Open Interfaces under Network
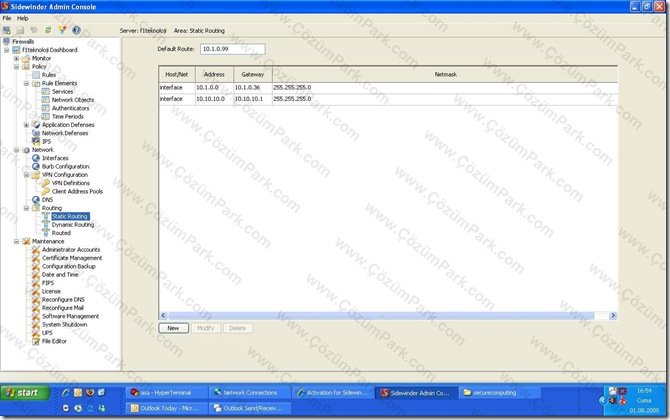Viewport: 670px width, 420px height. point(55,158)
